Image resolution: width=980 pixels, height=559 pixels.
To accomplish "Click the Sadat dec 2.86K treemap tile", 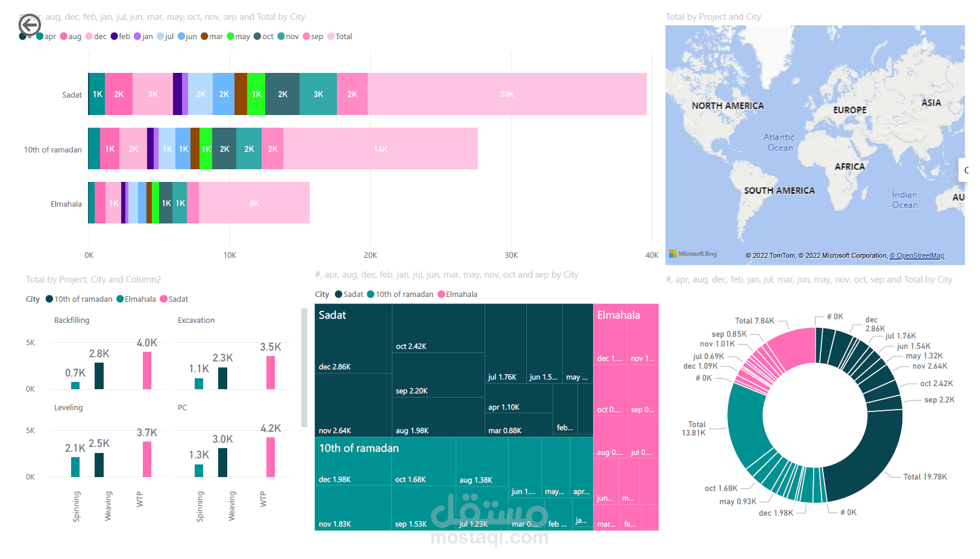I will (x=353, y=339).
